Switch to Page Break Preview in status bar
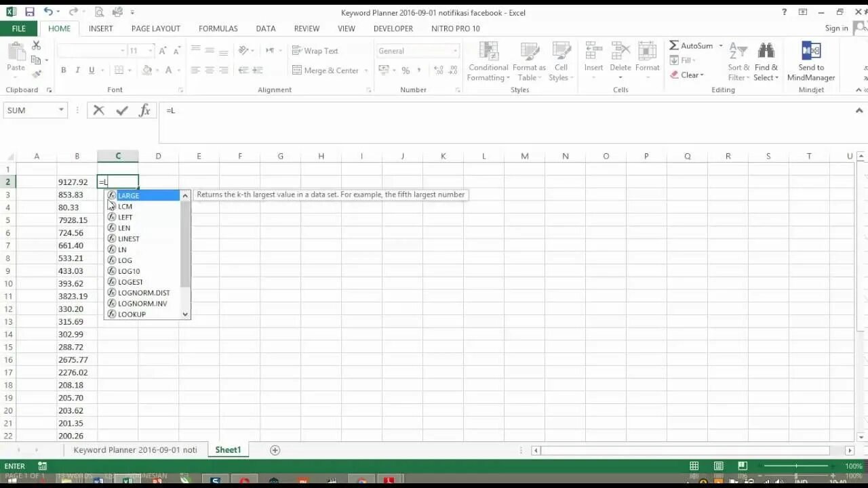This screenshot has width=868, height=488. point(743,466)
